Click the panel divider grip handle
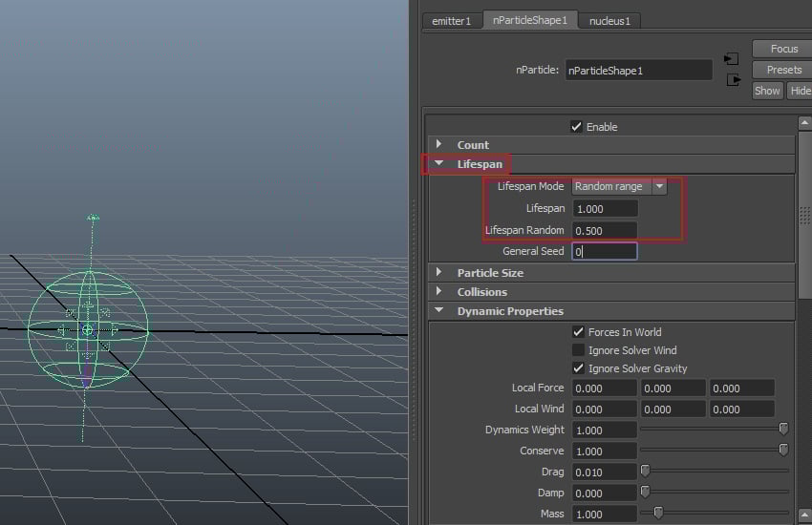The height and width of the screenshot is (525, 812). (x=414, y=321)
